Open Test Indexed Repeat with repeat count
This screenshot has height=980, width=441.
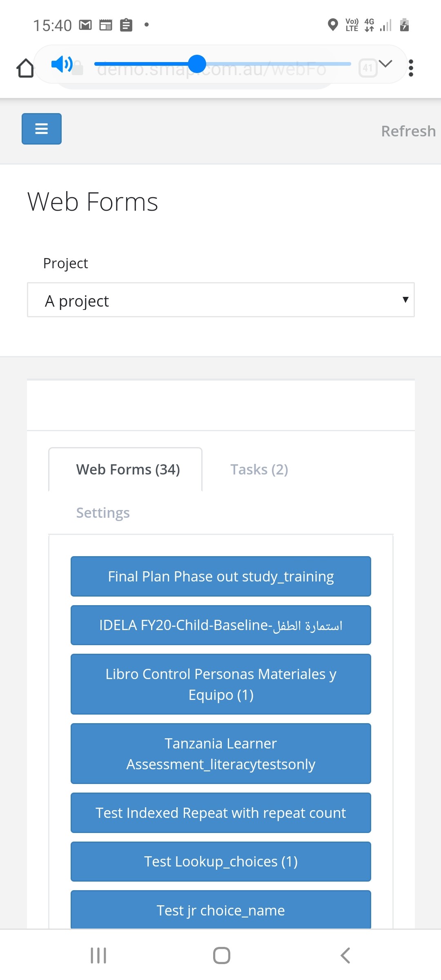coord(220,813)
